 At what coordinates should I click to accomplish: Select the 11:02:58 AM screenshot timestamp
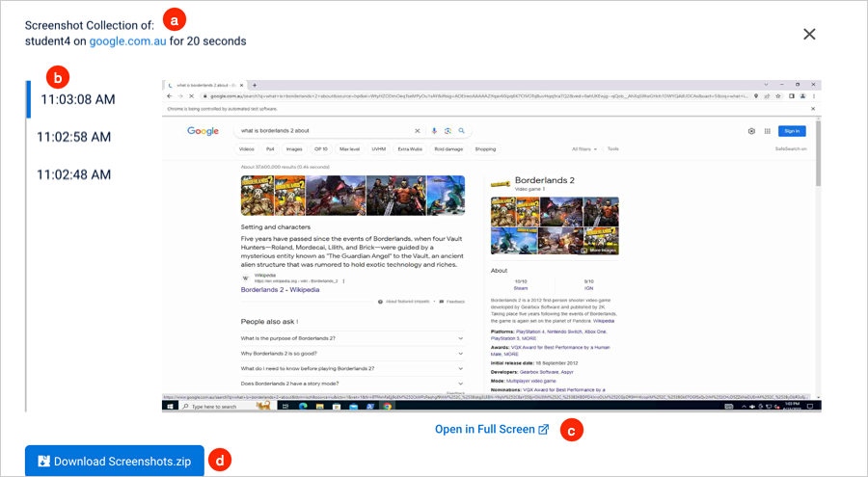[73, 137]
